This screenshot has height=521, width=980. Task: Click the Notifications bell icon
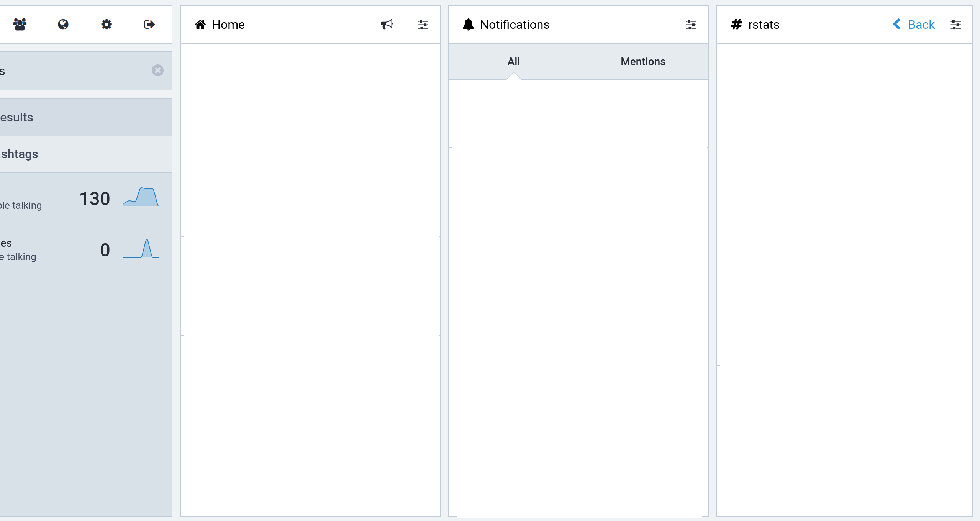tap(468, 25)
